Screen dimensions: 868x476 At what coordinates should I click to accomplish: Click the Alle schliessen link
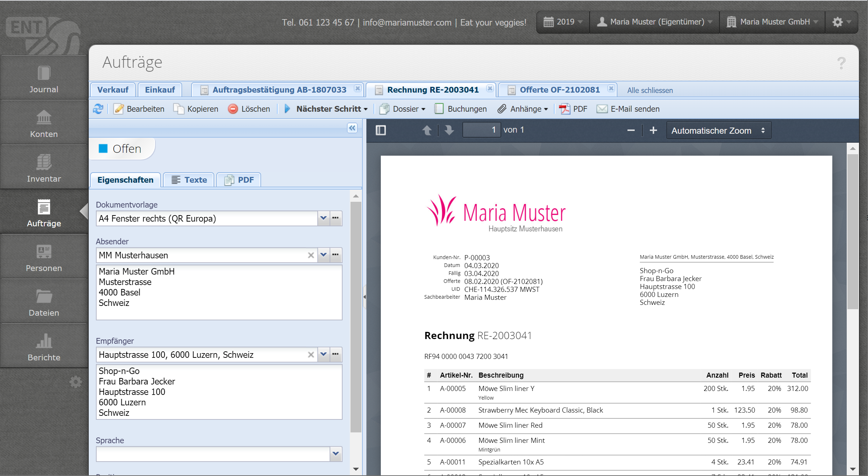[650, 90]
